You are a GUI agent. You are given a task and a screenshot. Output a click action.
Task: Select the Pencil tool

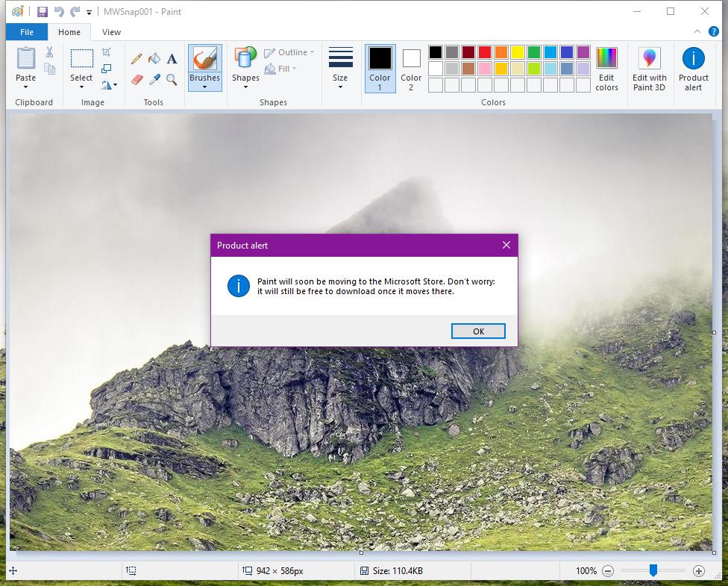pyautogui.click(x=136, y=57)
